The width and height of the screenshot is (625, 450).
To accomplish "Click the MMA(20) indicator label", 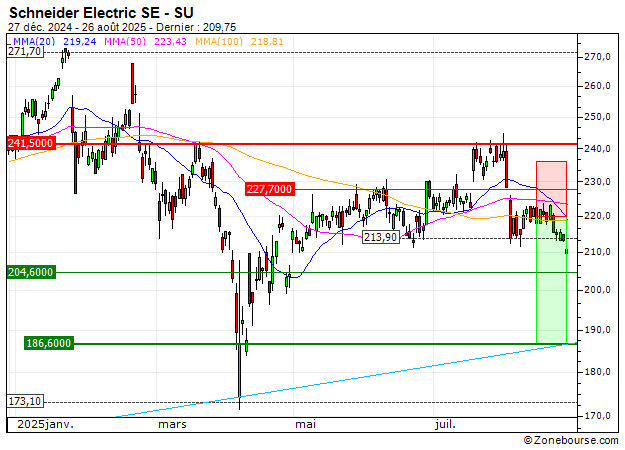I will [34, 41].
